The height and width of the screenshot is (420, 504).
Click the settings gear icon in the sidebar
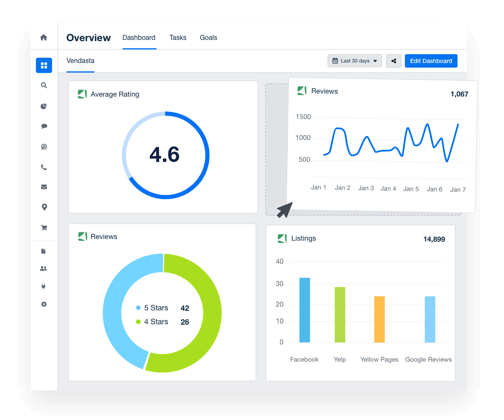(x=44, y=304)
